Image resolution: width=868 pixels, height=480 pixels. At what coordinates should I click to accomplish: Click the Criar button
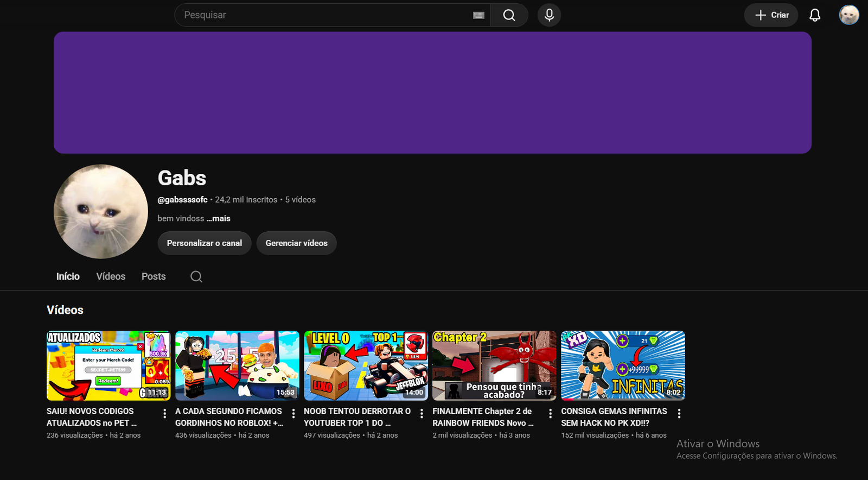[x=771, y=15]
